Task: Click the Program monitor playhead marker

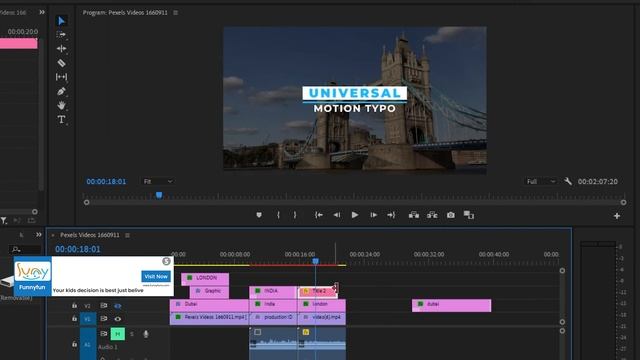Action: pyautogui.click(x=159, y=196)
